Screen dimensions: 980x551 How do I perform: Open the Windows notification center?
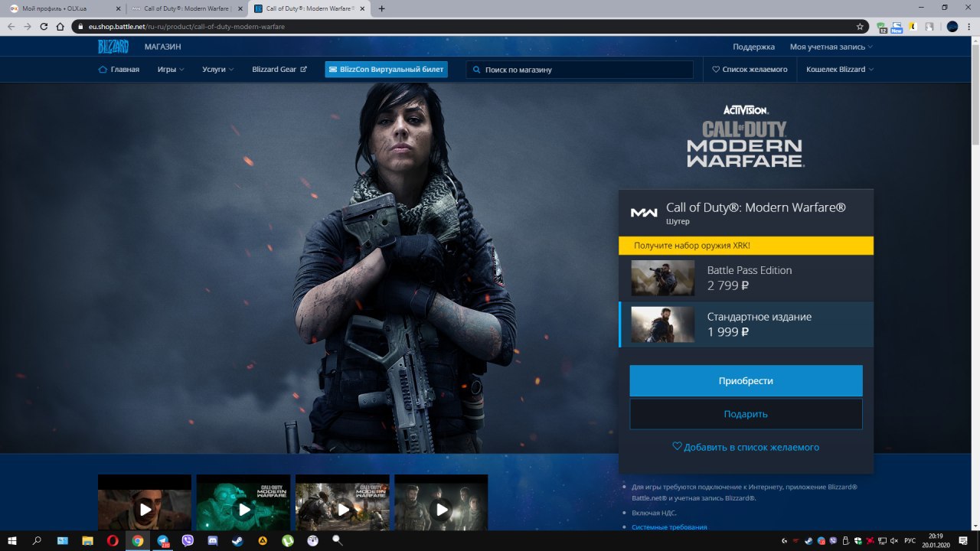[x=963, y=540]
